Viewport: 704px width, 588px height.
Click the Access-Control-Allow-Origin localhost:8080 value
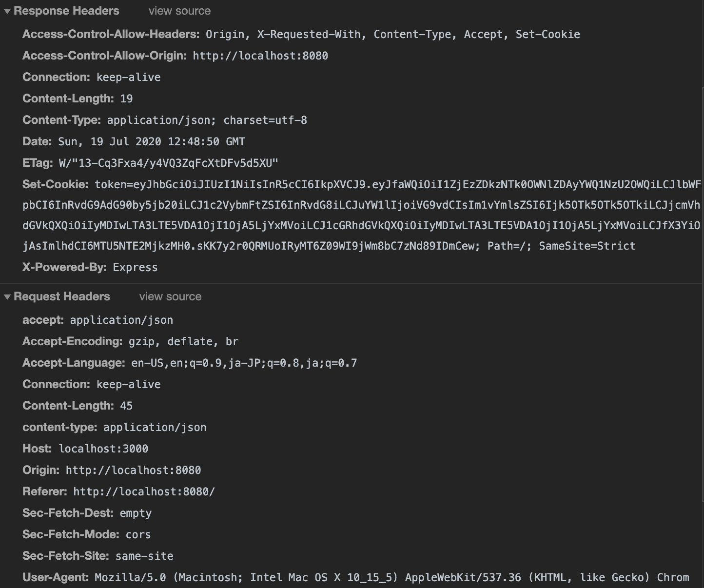pos(260,56)
